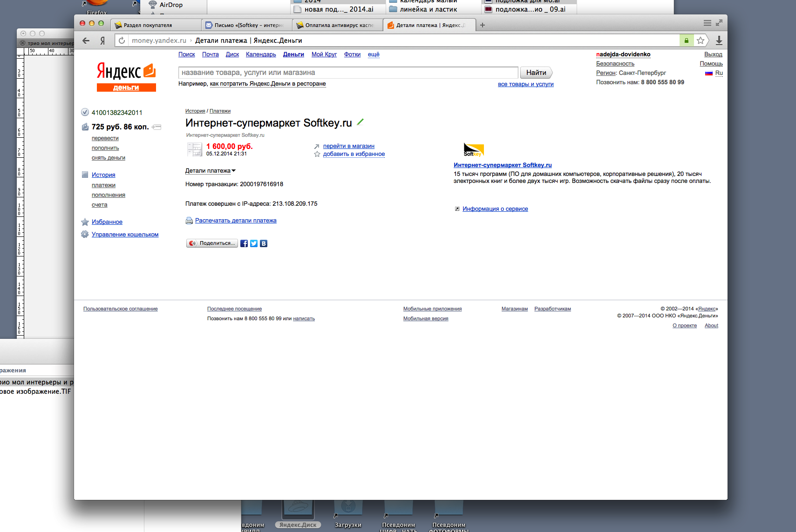Viewport: 796px width, 532px height.
Task: Select the линейка и ластик folder in Finder
Action: pos(428,9)
